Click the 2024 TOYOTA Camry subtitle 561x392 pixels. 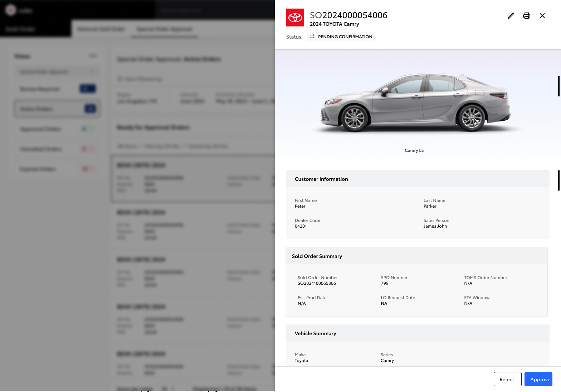[x=335, y=24]
